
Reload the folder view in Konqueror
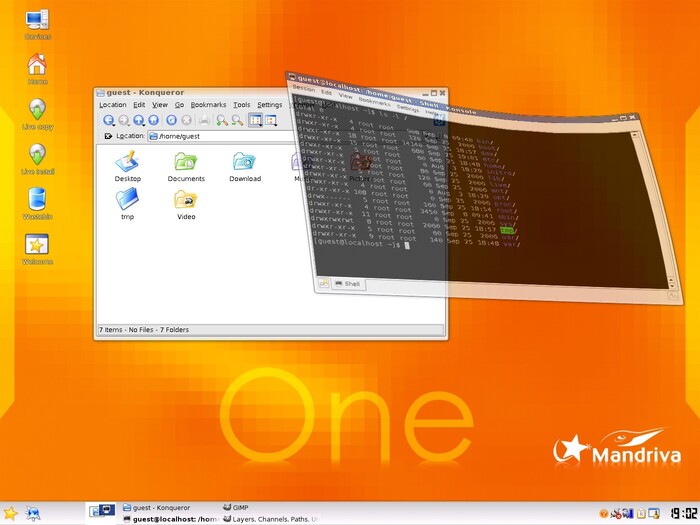(x=171, y=120)
